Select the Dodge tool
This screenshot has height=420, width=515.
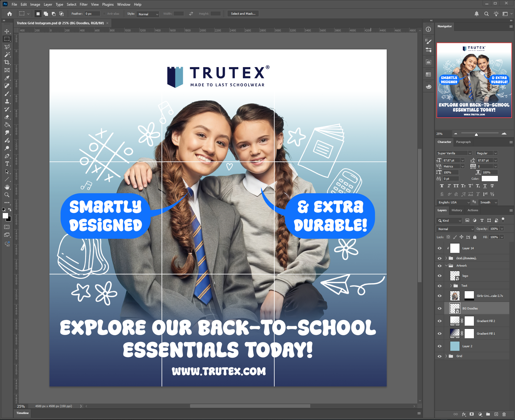click(7, 148)
